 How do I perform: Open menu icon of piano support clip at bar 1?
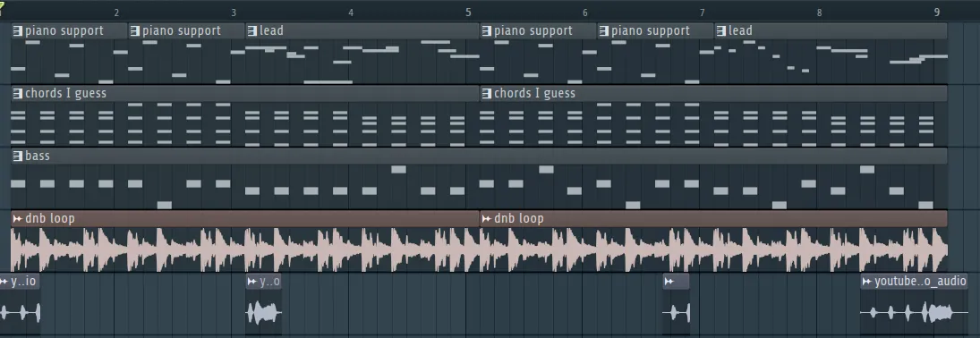click(18, 30)
